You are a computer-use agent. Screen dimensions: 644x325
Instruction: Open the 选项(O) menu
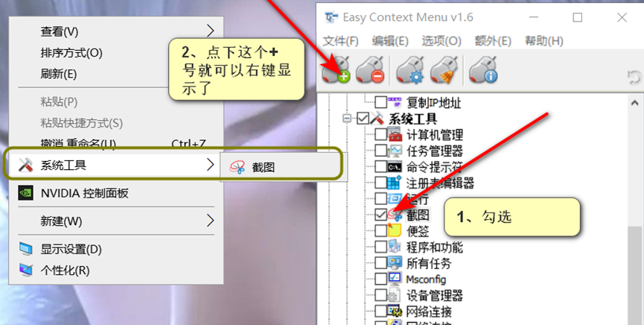441,41
